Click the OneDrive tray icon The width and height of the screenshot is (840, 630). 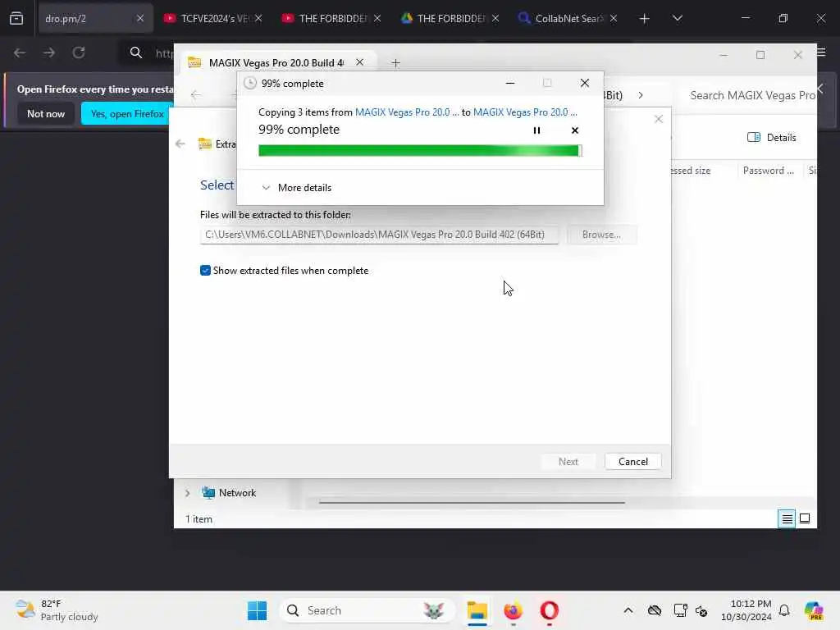click(654, 610)
